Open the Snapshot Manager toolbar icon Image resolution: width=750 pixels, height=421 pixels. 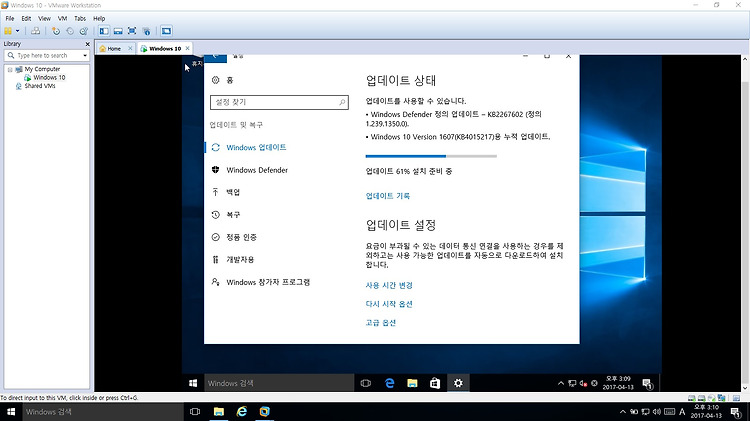coord(84,31)
